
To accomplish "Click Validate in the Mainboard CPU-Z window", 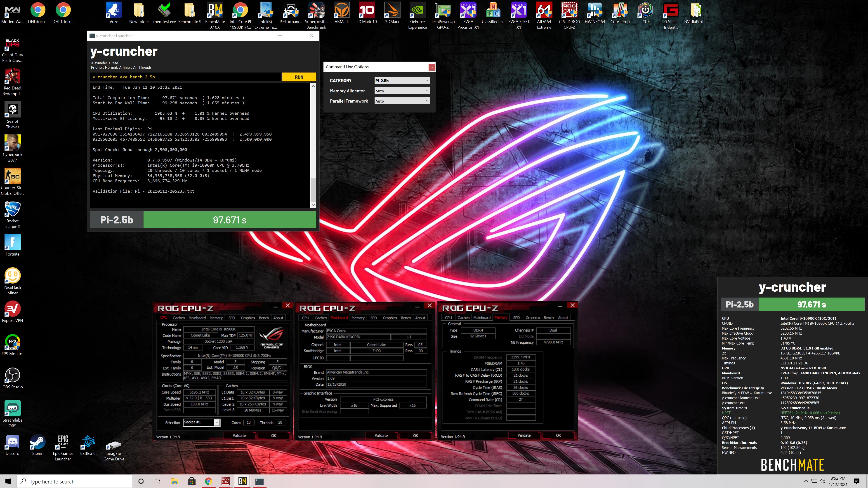I will coord(381,435).
